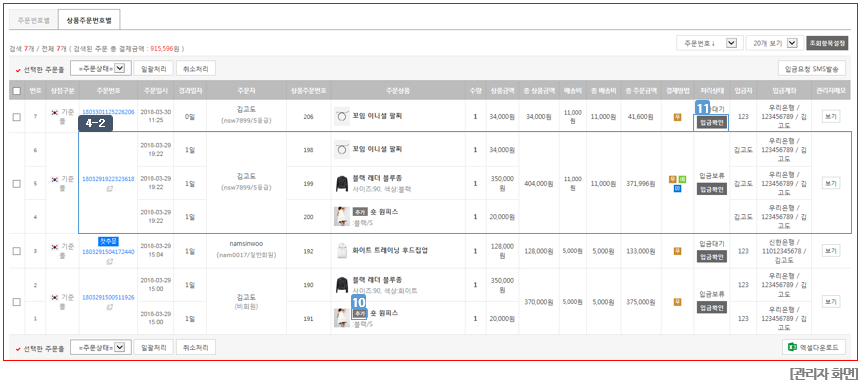Open white hoodie thumbnail for product order 192

pyautogui.click(x=342, y=251)
